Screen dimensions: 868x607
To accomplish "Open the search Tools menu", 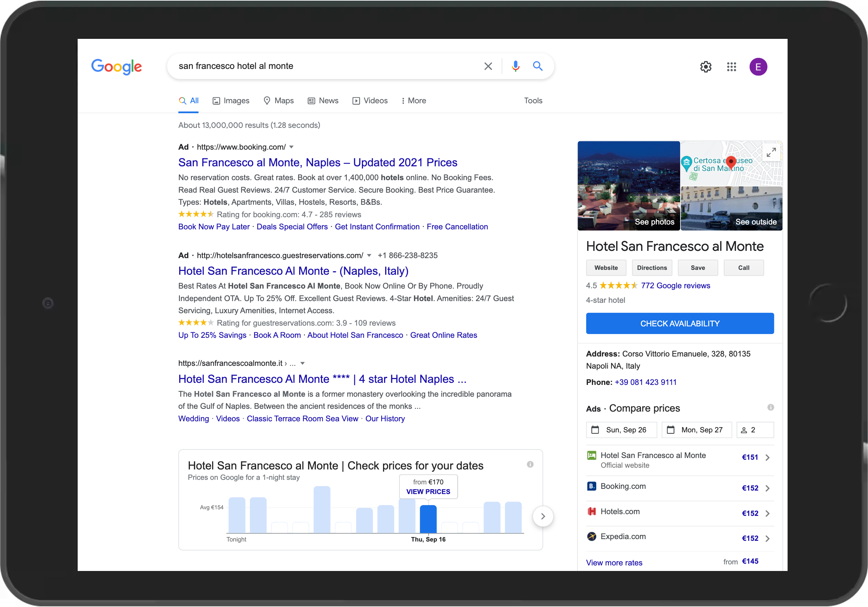I will [533, 100].
